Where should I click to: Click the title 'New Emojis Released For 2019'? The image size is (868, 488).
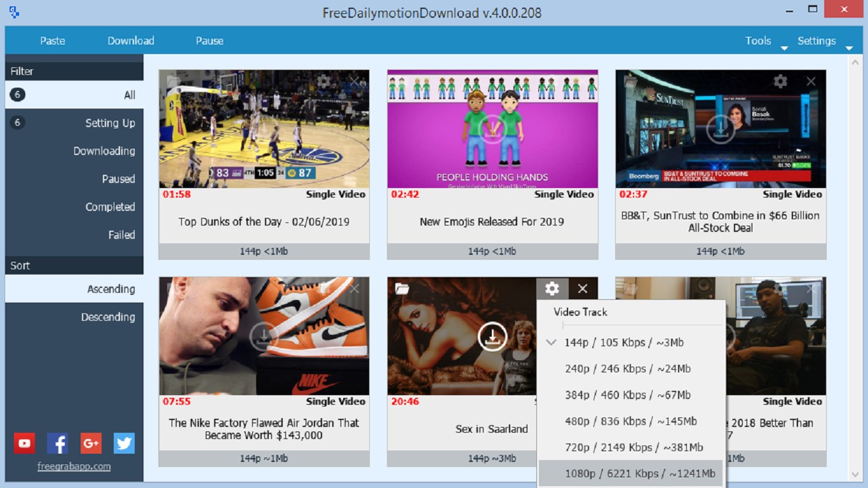pos(492,222)
